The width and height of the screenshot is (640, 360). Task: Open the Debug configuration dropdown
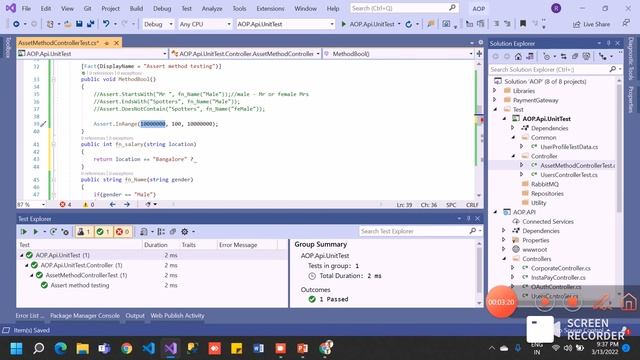158,24
